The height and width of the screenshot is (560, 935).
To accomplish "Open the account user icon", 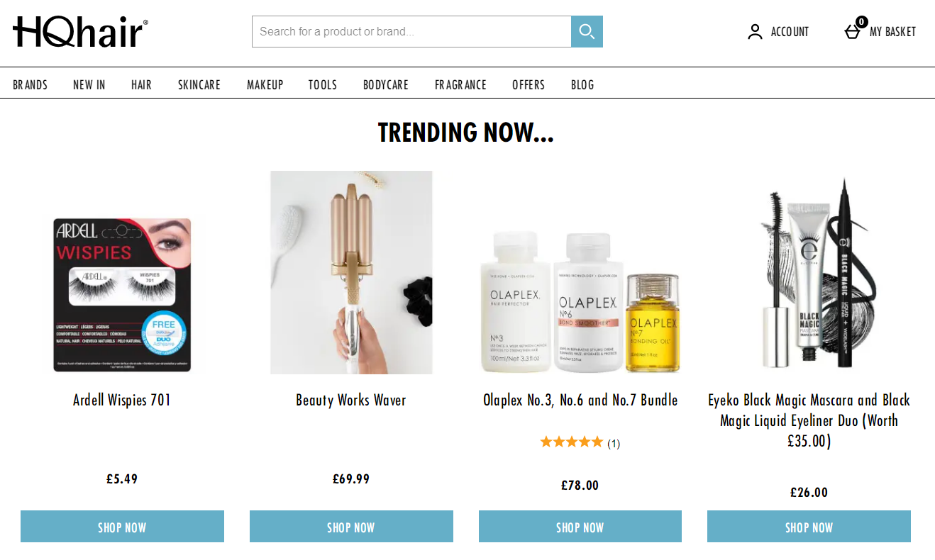I will tap(755, 32).
